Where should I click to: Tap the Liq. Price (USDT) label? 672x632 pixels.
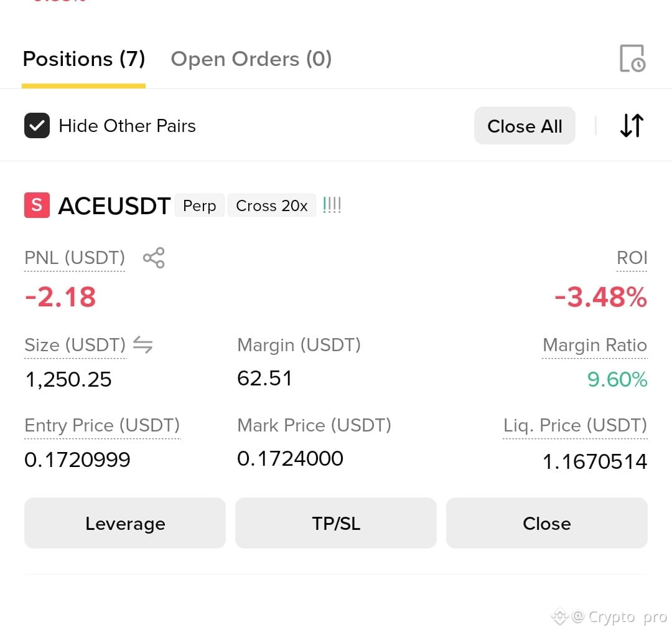coord(575,425)
